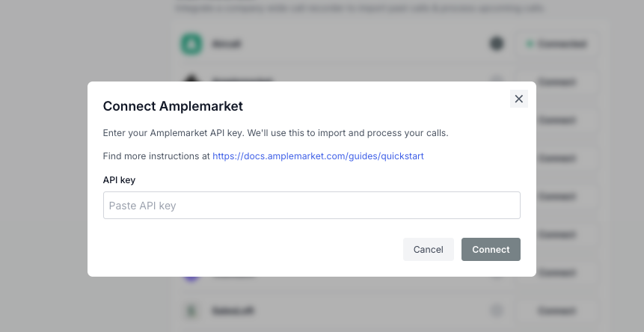644x332 pixels.
Task: Click the Salesloft row Connect button
Action: [556, 310]
